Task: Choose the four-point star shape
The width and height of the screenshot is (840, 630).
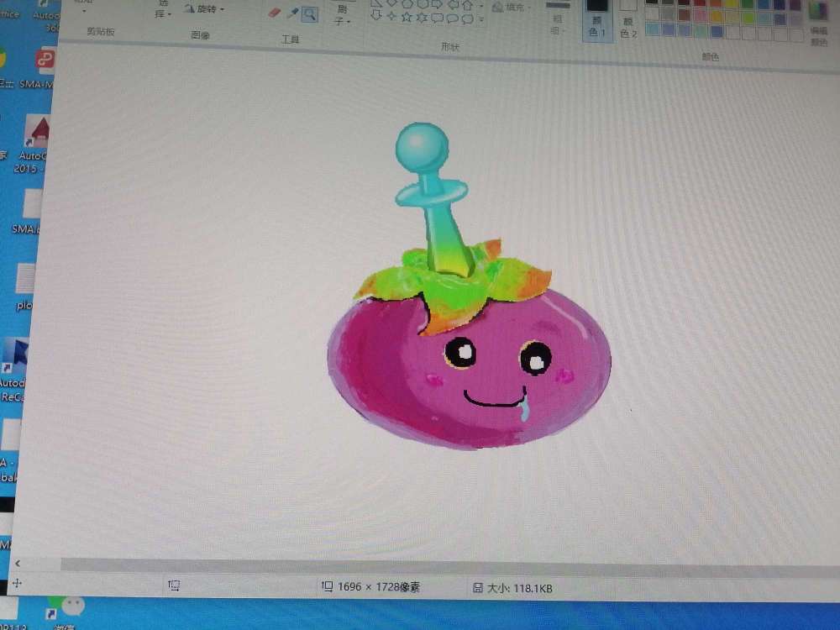Action: tap(391, 17)
